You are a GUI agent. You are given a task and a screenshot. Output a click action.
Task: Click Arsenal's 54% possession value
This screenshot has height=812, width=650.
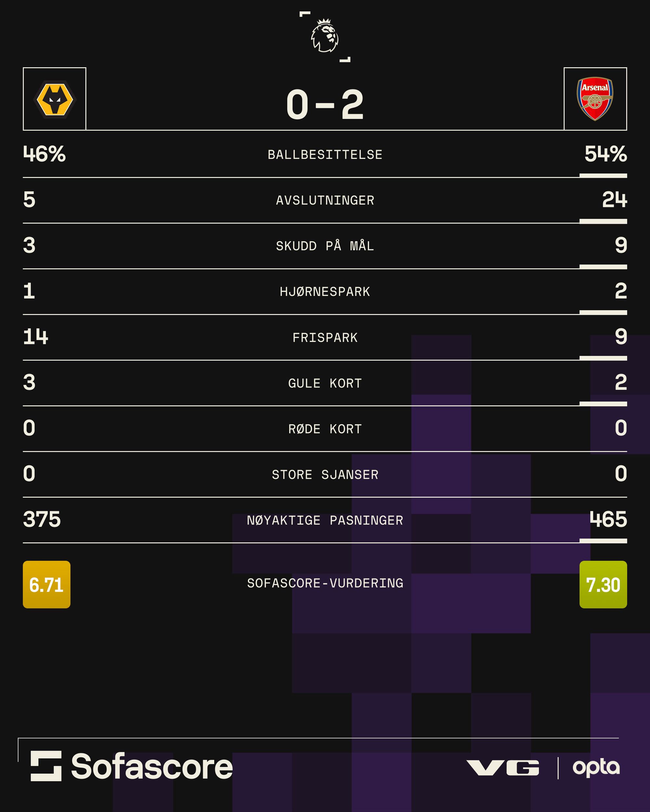coord(605,154)
